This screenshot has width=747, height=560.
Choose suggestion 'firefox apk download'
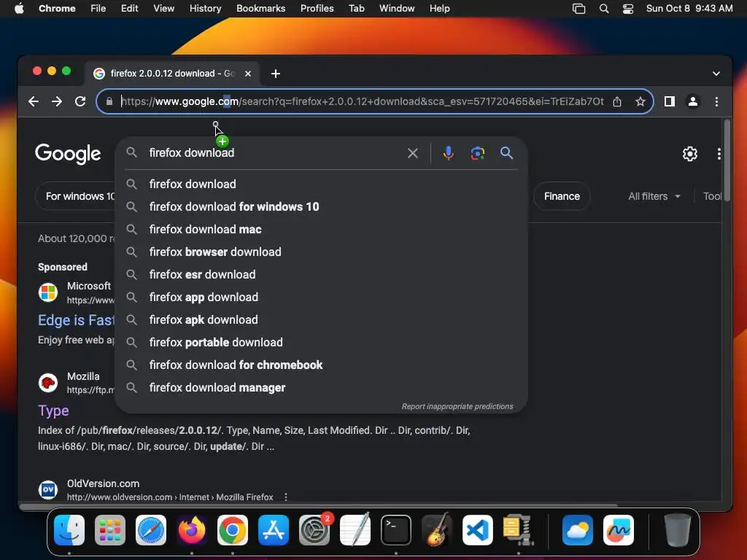[321, 320]
